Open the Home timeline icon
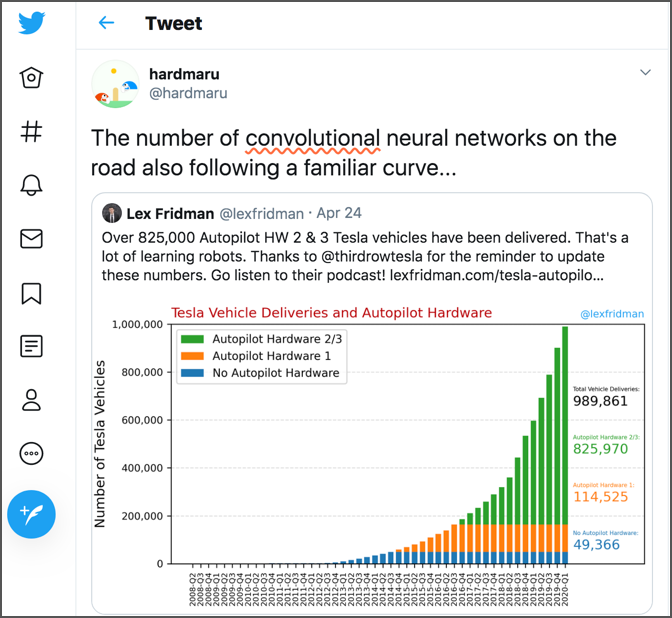 [31, 77]
